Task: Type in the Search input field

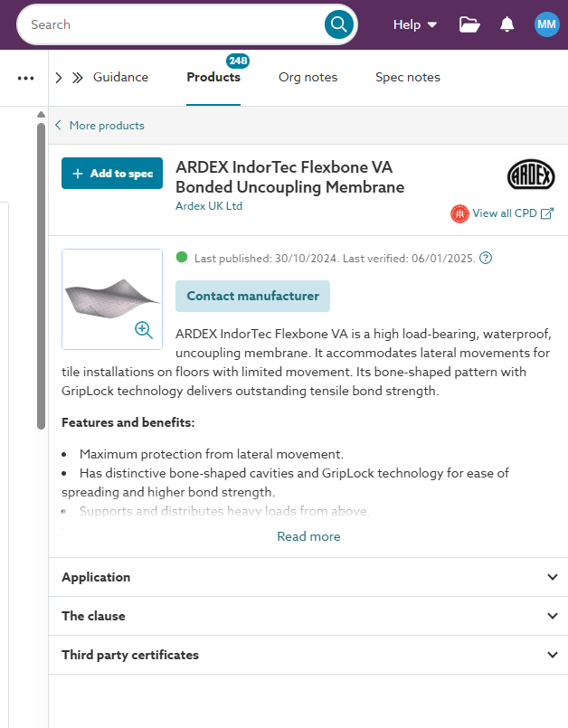Action: point(172,24)
